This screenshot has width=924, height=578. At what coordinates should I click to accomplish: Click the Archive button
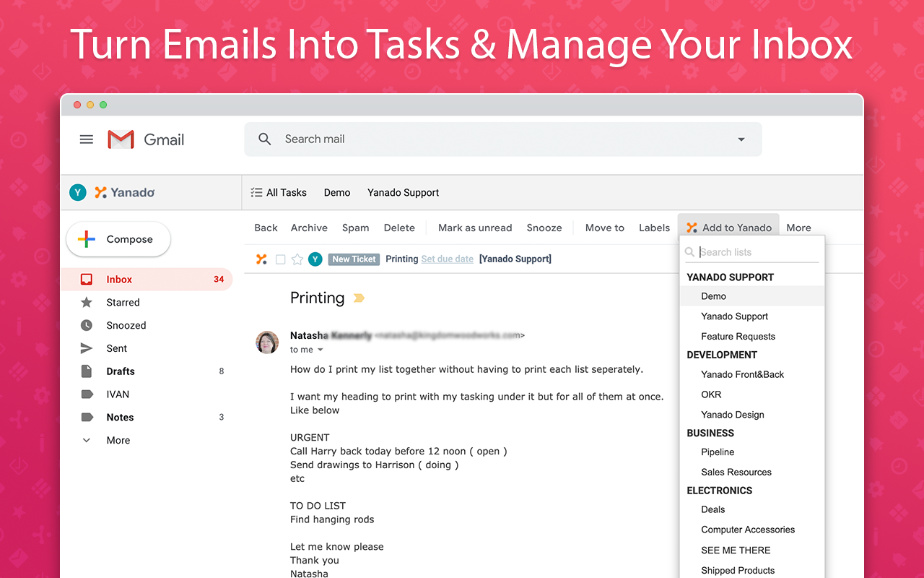pyautogui.click(x=309, y=227)
